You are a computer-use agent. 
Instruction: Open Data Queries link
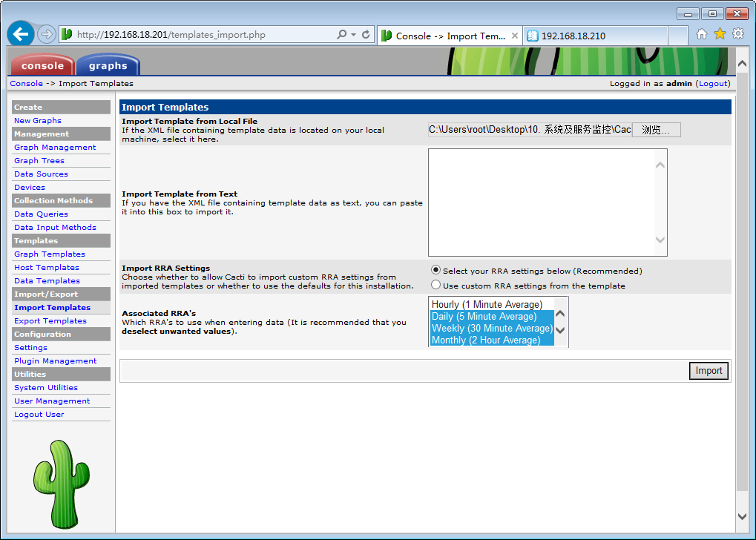(x=41, y=214)
